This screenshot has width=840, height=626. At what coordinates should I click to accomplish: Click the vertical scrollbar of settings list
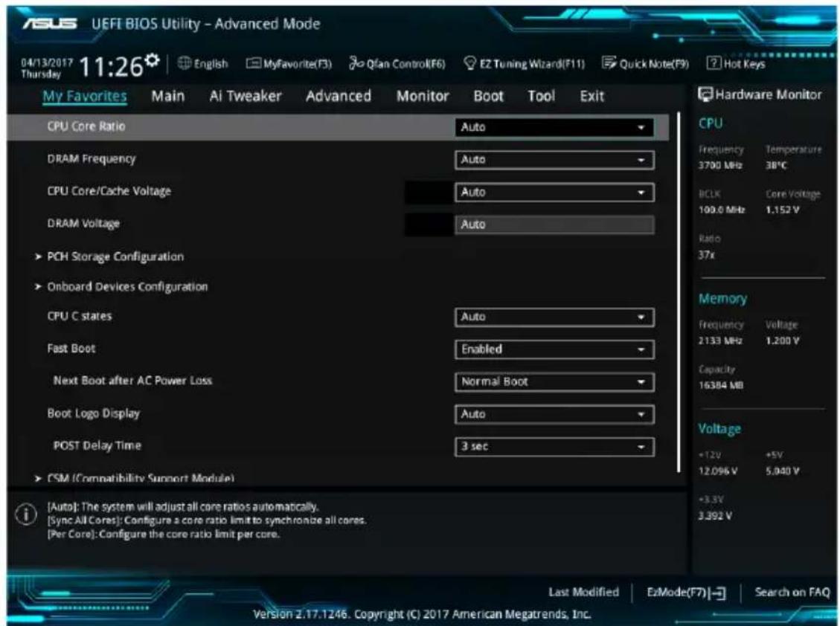[x=679, y=292]
